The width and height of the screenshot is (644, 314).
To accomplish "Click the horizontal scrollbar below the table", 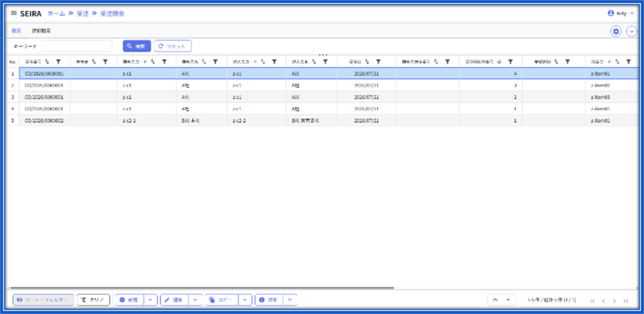I will (201, 288).
